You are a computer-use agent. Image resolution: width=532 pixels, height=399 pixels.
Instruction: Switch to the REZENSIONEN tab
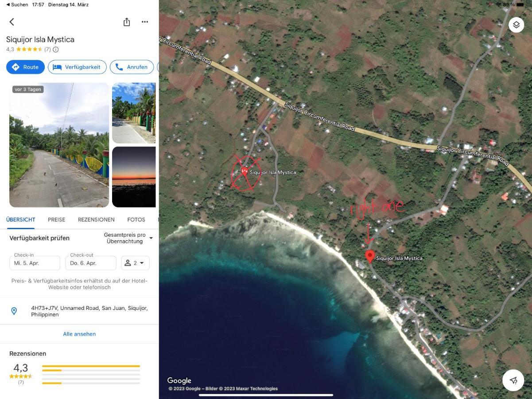[x=96, y=219]
